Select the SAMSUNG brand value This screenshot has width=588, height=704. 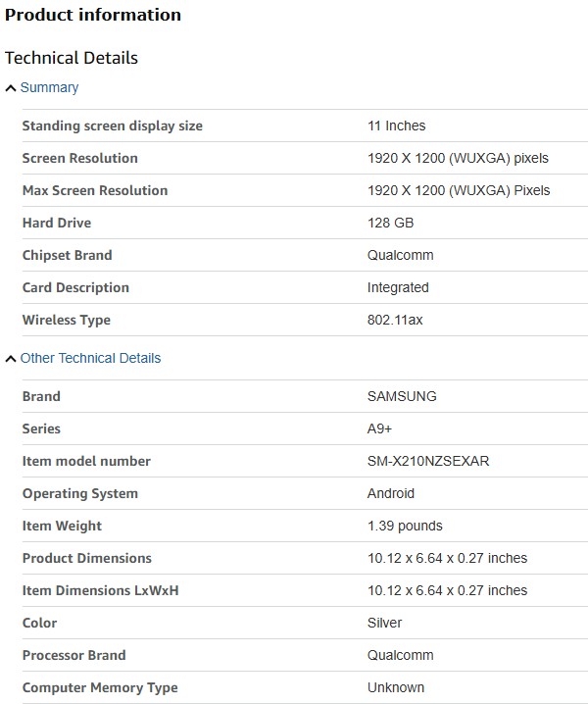pos(402,396)
